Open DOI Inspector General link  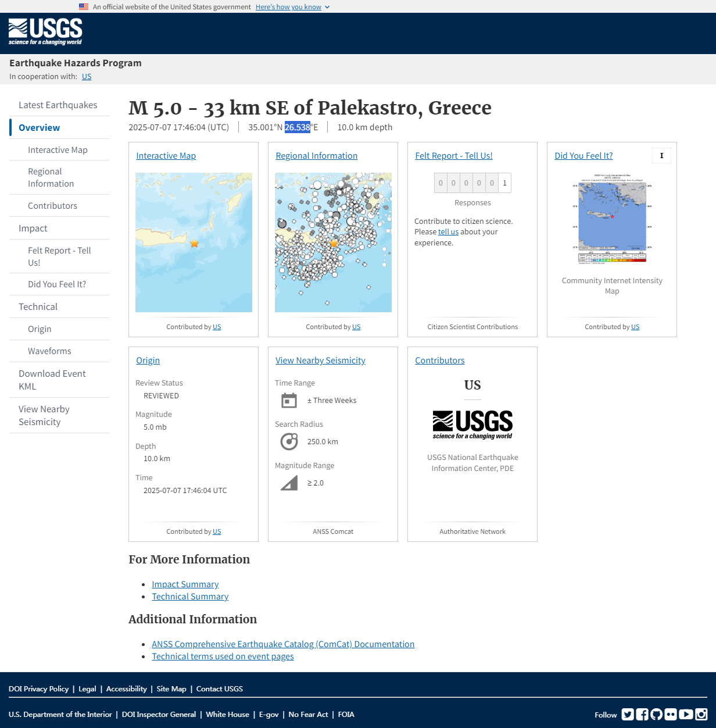[x=159, y=715]
